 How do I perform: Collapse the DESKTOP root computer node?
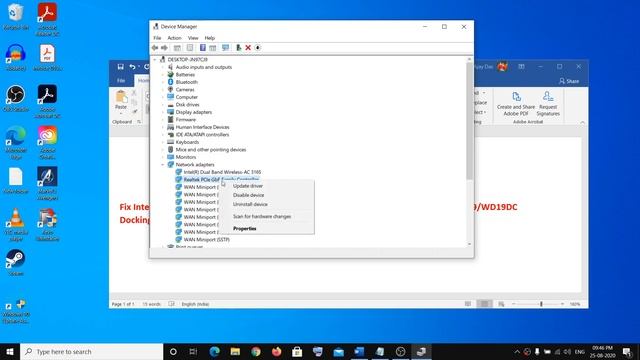click(x=155, y=60)
